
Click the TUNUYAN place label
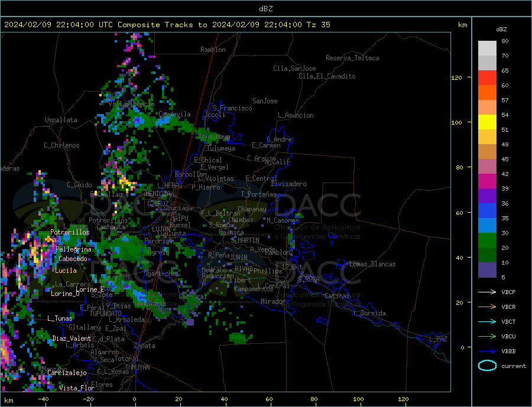[137, 367]
